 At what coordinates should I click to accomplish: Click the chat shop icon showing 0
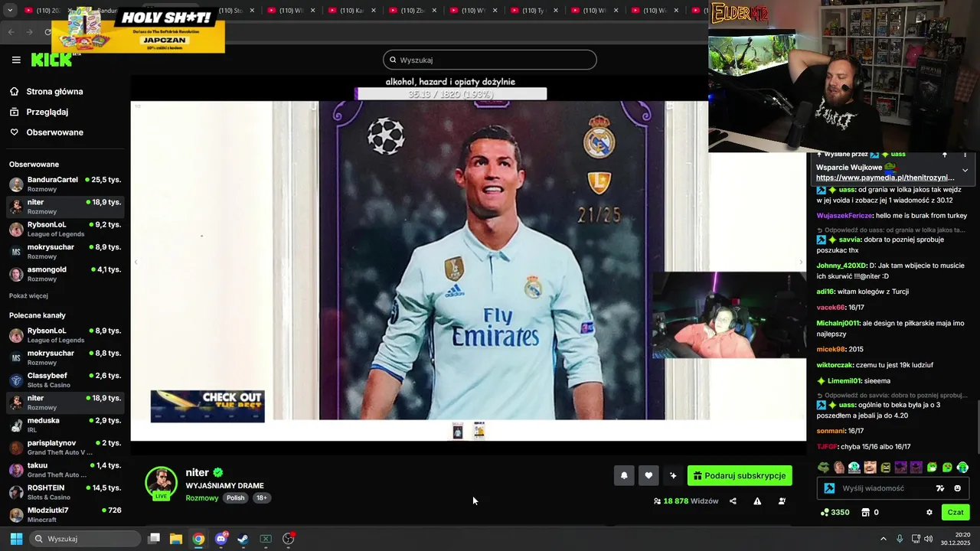click(866, 513)
